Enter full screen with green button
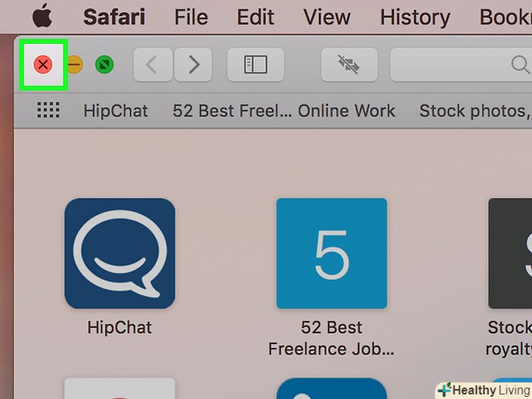This screenshot has height=399, width=532. click(x=104, y=64)
